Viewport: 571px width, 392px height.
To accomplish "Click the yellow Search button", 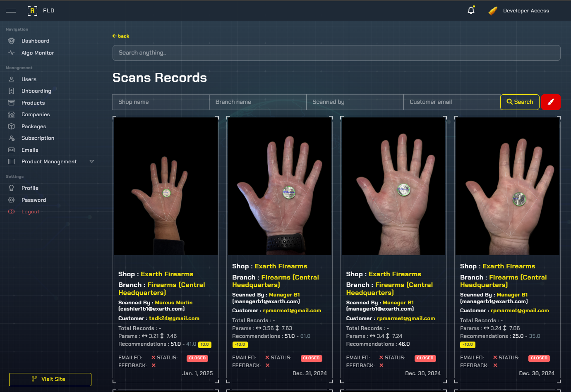I will [x=520, y=102].
